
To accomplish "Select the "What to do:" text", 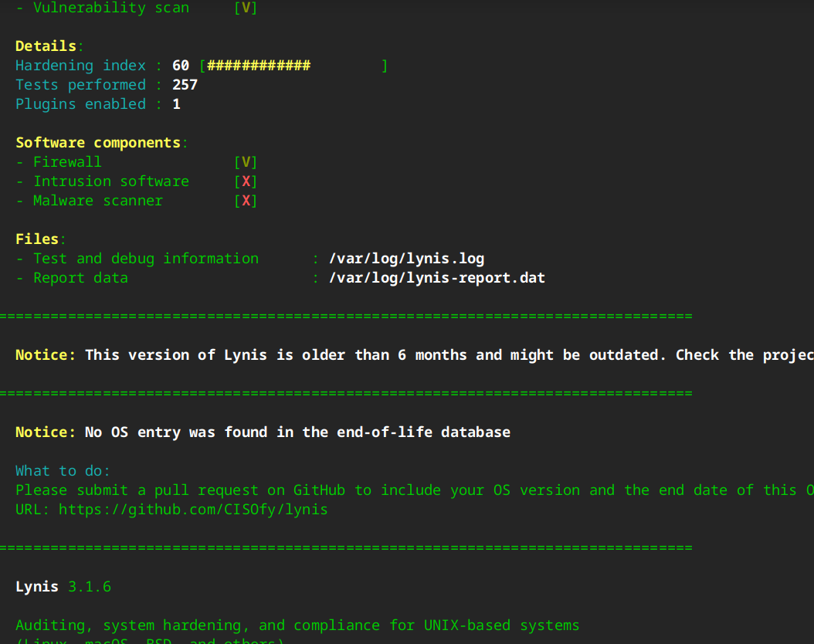I will point(63,471).
